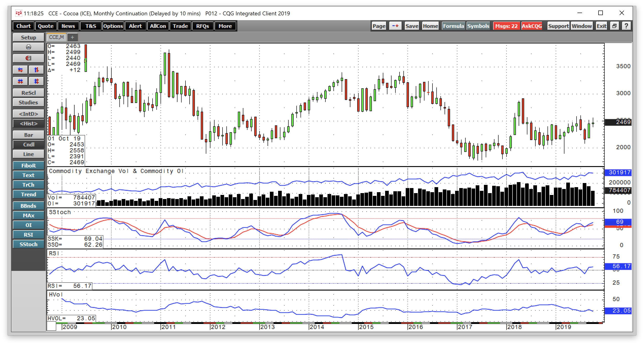Click the horizontal red-blue arrows icon
Image resolution: width=644 pixels, height=345 pixels.
tap(20, 70)
